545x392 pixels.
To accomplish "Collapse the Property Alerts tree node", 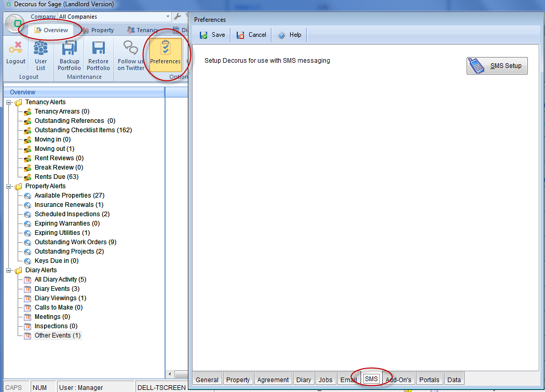I will pos(9,187).
